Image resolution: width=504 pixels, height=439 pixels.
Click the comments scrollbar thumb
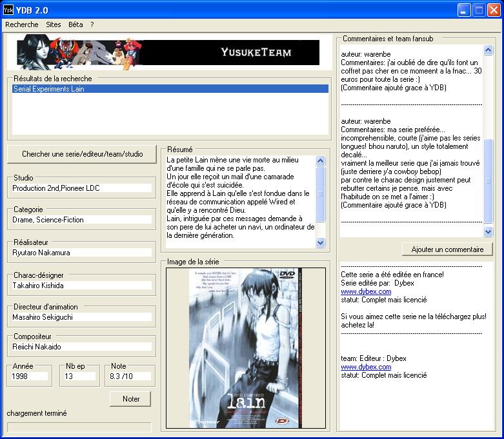pyautogui.click(x=489, y=181)
